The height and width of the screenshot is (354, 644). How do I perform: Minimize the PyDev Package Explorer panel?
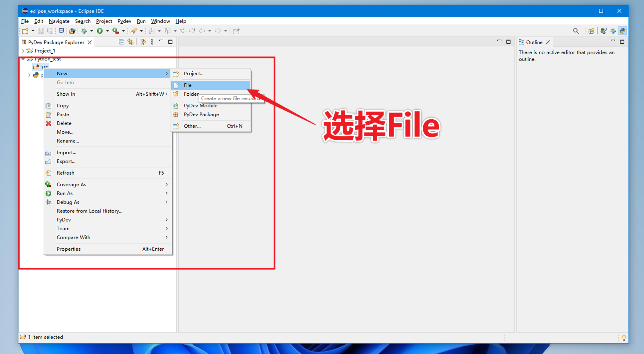(x=161, y=41)
